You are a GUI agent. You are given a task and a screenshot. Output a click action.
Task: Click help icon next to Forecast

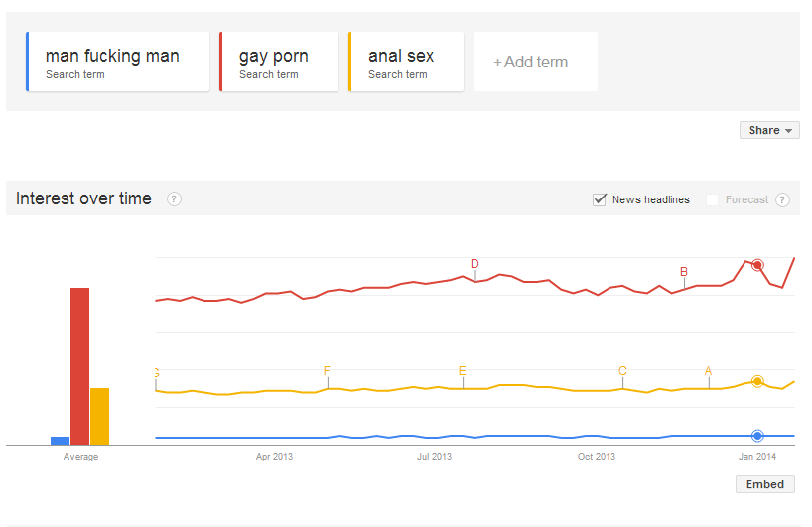[782, 199]
